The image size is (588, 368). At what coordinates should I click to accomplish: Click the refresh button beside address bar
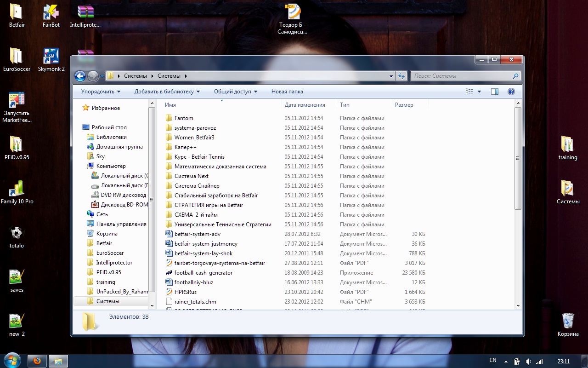click(401, 76)
